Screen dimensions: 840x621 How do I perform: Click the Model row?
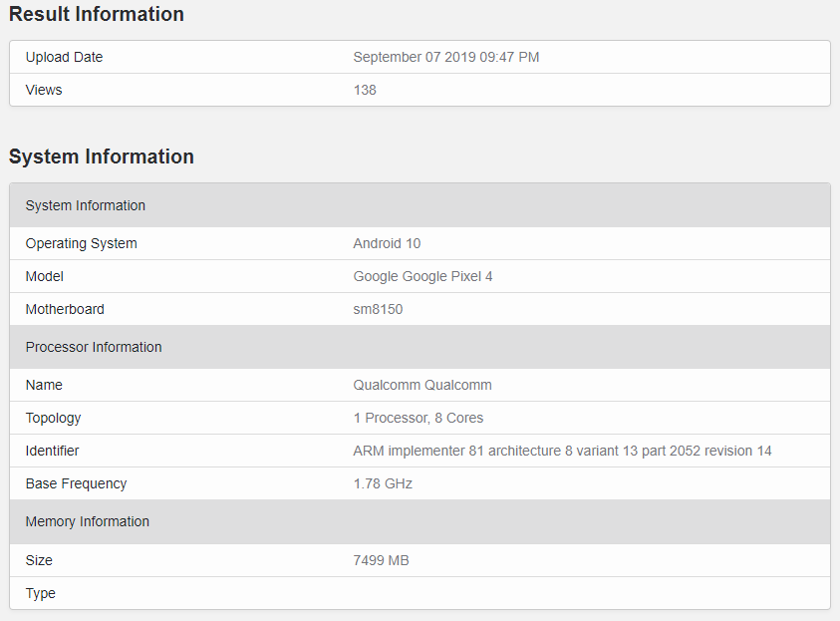click(44, 276)
